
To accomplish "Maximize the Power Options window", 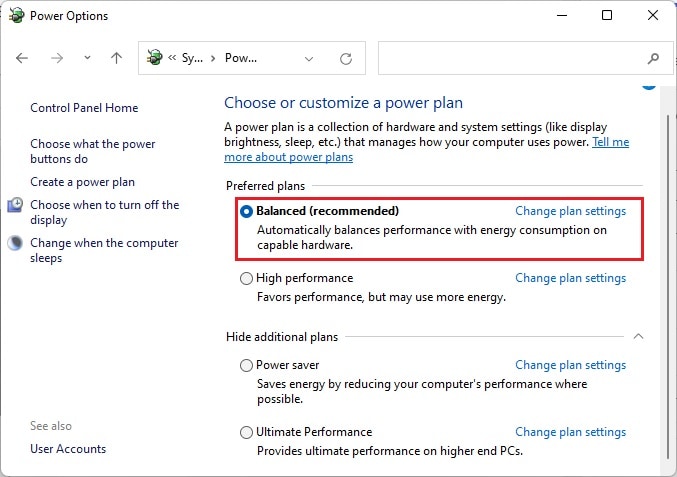I will point(607,16).
